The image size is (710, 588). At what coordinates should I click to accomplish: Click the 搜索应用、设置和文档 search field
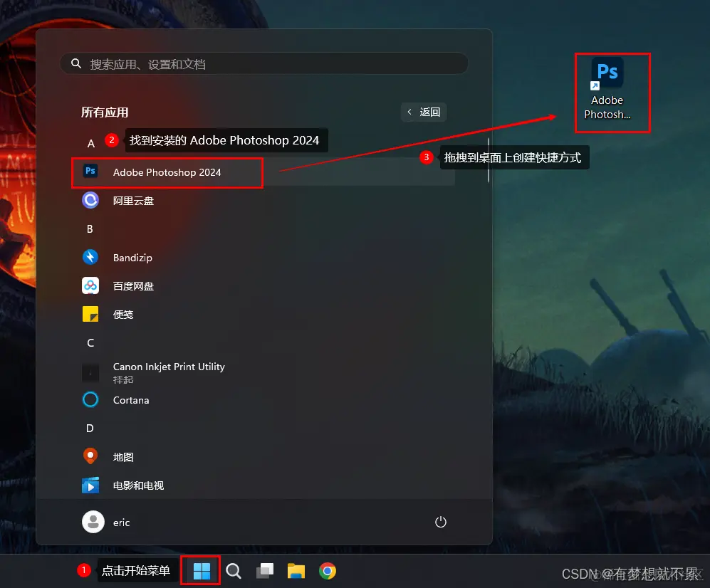point(264,63)
